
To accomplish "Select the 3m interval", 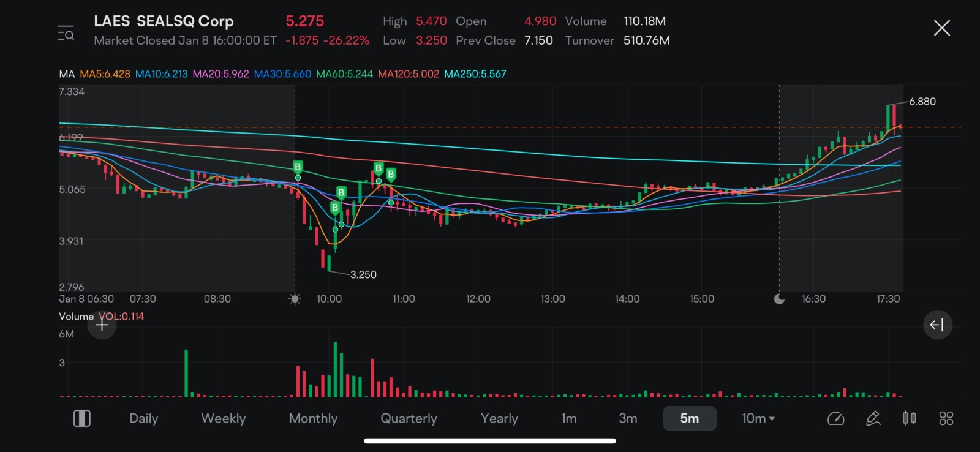I will (628, 418).
